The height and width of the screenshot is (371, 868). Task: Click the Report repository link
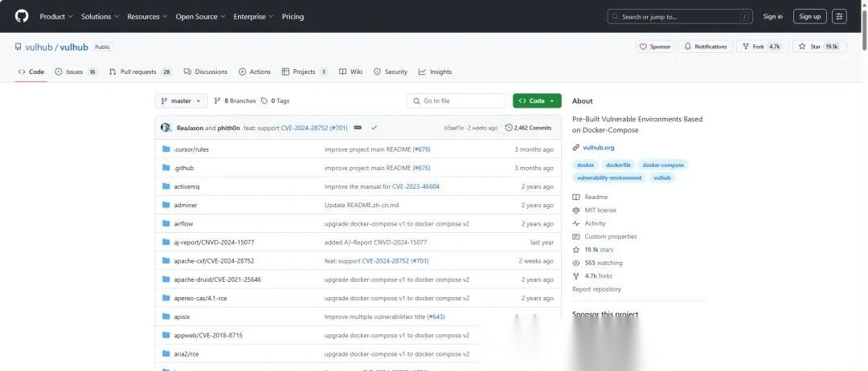596,289
